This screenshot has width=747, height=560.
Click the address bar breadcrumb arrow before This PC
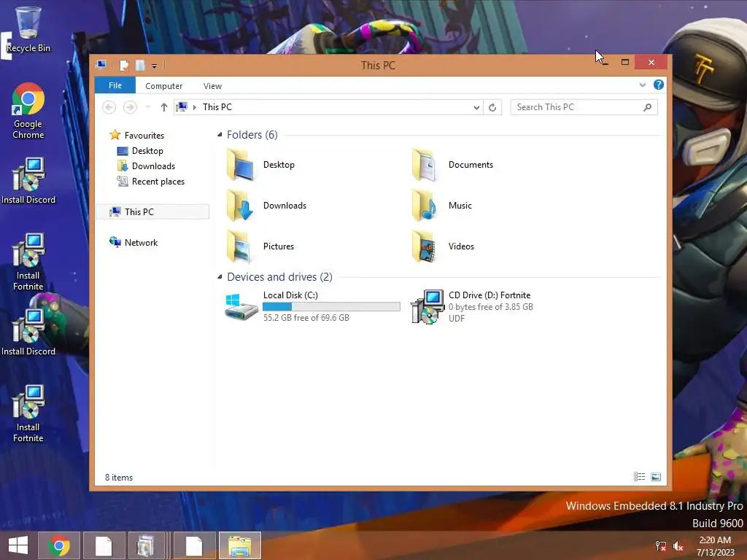coord(194,107)
